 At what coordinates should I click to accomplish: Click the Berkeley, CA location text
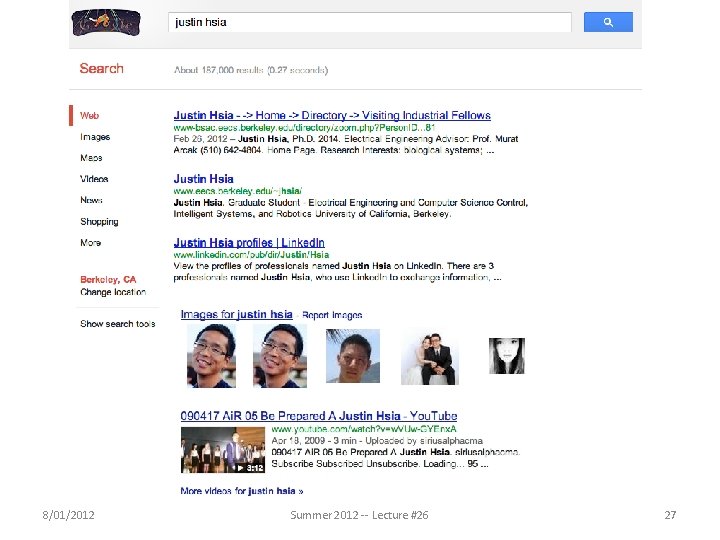(108, 280)
